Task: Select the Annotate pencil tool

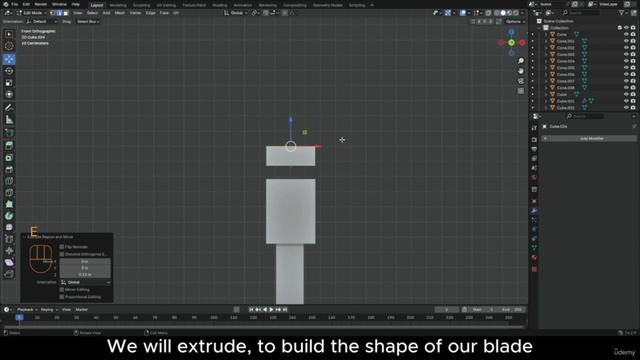Action: point(9,108)
